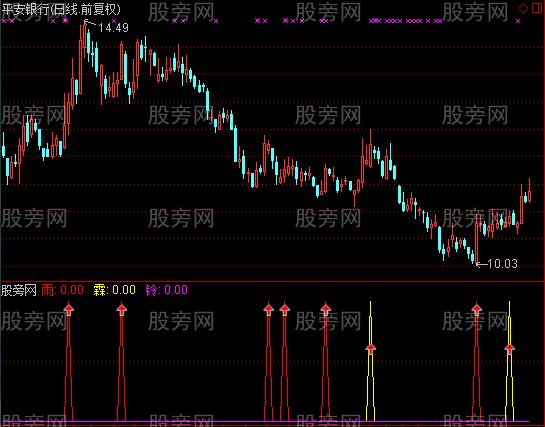
Task: Click the red split-square icon at chart corner
Action: [538, 8]
